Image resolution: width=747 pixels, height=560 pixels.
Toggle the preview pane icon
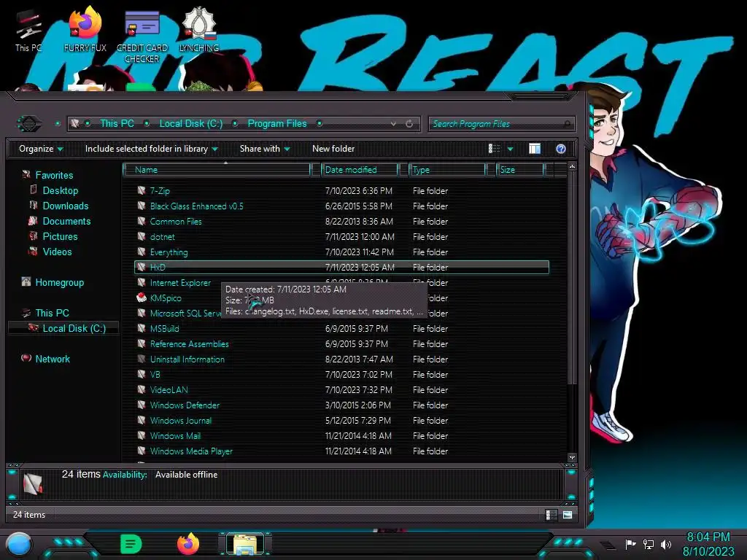[x=535, y=149]
